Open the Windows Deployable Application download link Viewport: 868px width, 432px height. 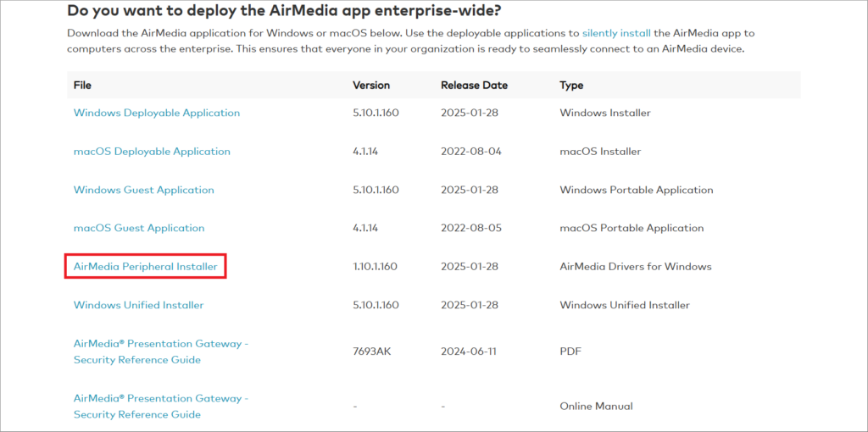pyautogui.click(x=157, y=113)
